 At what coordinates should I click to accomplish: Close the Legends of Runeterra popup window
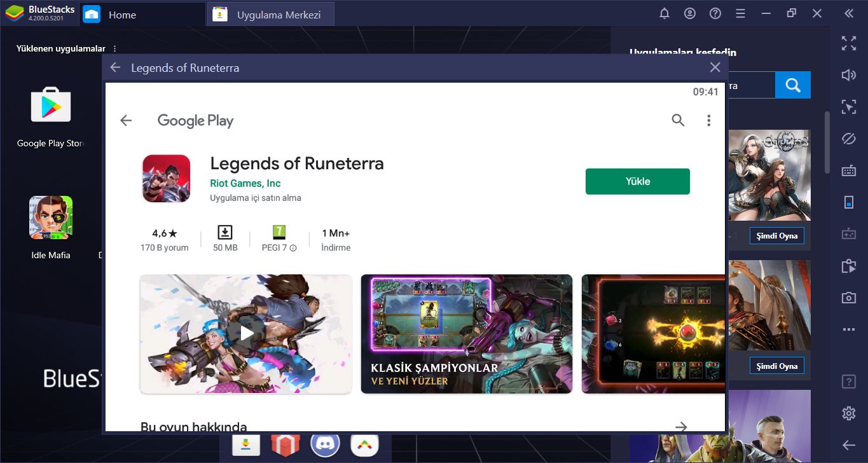coord(715,67)
